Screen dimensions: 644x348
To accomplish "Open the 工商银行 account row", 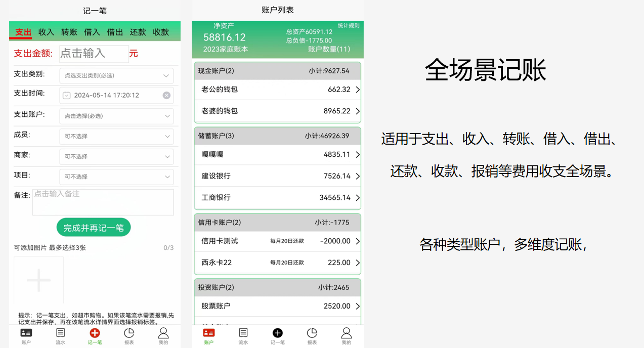I will pos(277,198).
